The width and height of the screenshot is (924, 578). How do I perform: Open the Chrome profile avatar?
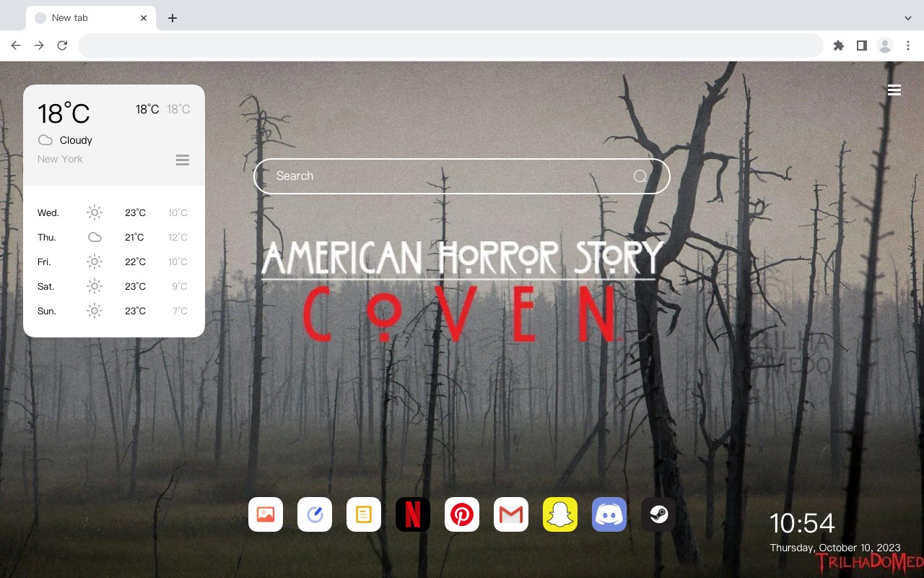point(885,46)
